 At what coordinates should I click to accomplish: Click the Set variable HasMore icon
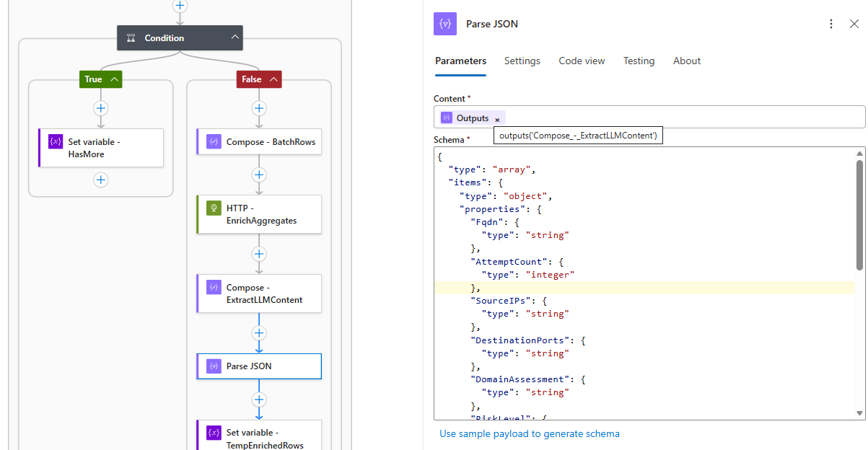(56, 142)
